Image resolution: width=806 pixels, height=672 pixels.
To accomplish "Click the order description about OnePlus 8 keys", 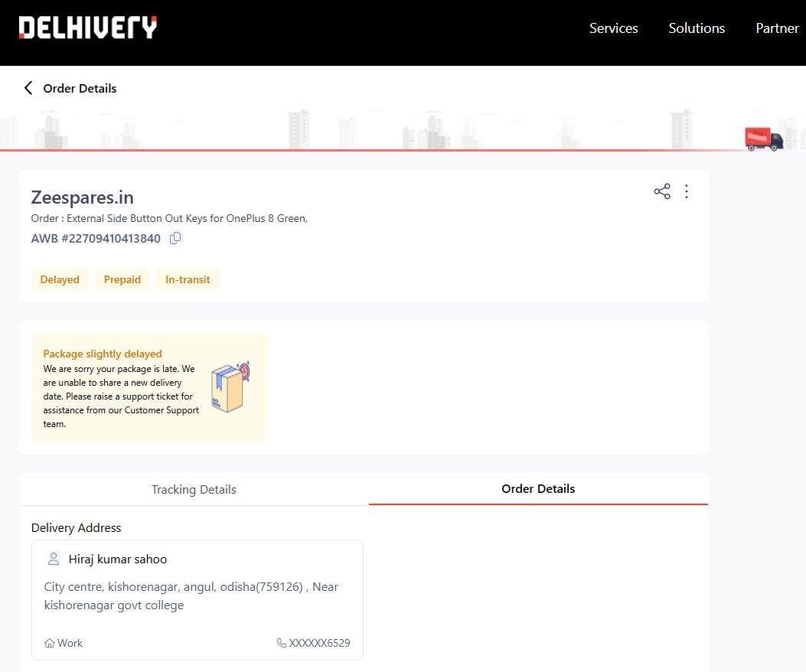I will coord(169,218).
